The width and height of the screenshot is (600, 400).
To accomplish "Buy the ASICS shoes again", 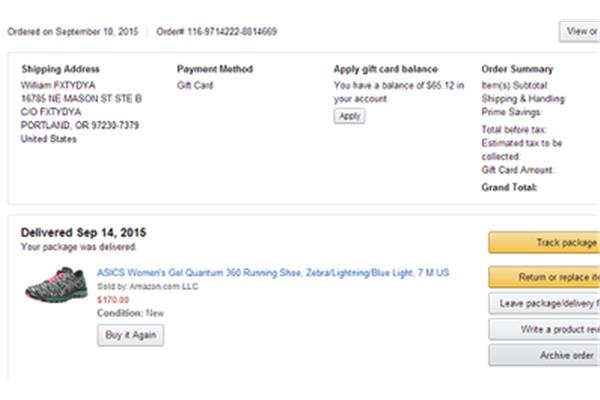I will [130, 335].
